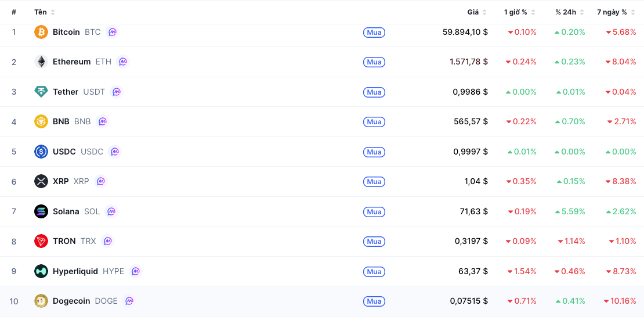The image size is (644, 320).
Task: Select Bitcoin's 7-day change 5.68%
Action: 621,32
